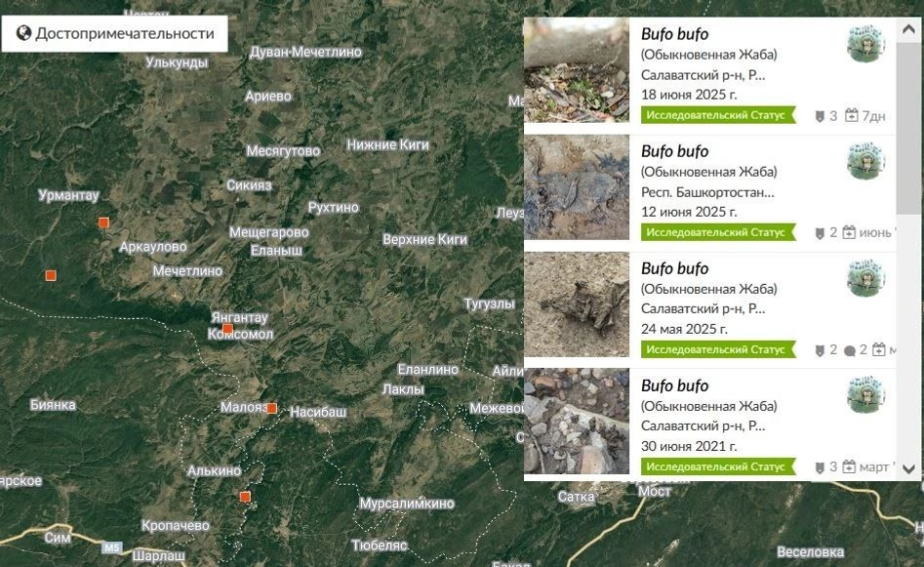Click the comments bubble icon on 24 мая observation
This screenshot has height=567, width=924.
(849, 350)
